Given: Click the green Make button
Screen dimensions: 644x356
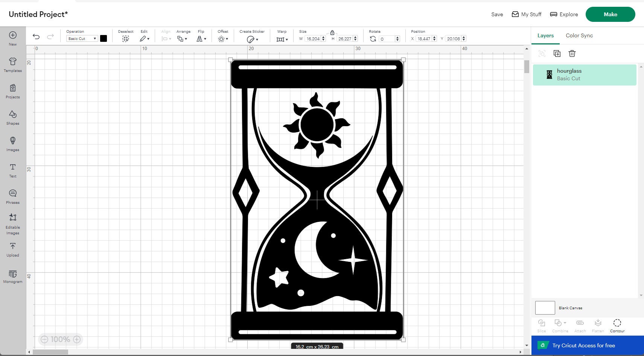Looking at the screenshot, I should [610, 14].
